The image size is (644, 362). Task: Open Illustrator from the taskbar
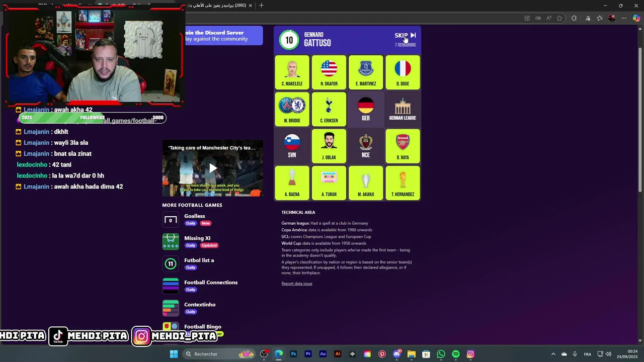click(x=338, y=354)
